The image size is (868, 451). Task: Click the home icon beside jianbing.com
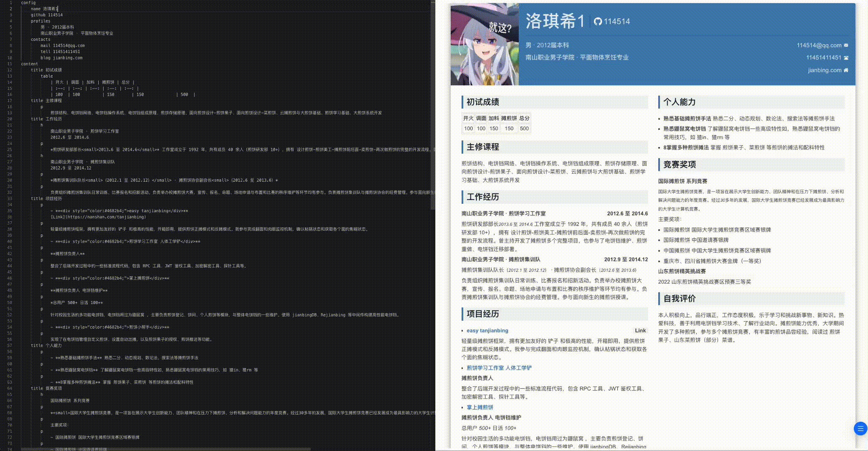click(846, 70)
